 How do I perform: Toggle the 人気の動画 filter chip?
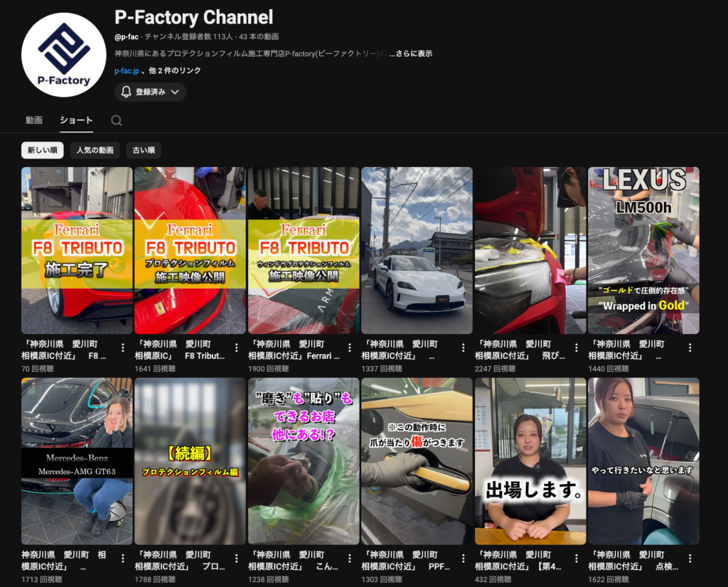(x=95, y=150)
